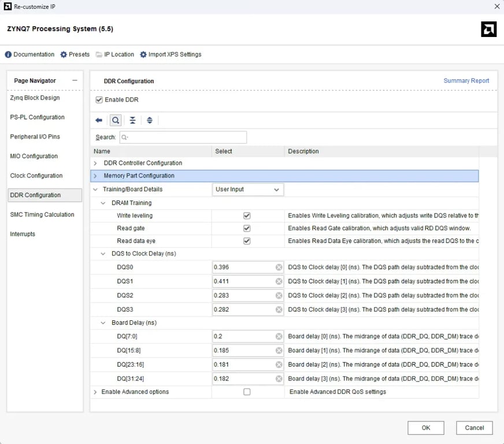This screenshot has height=444, width=504.
Task: Select MIO Configuration in navigator
Action: [34, 156]
